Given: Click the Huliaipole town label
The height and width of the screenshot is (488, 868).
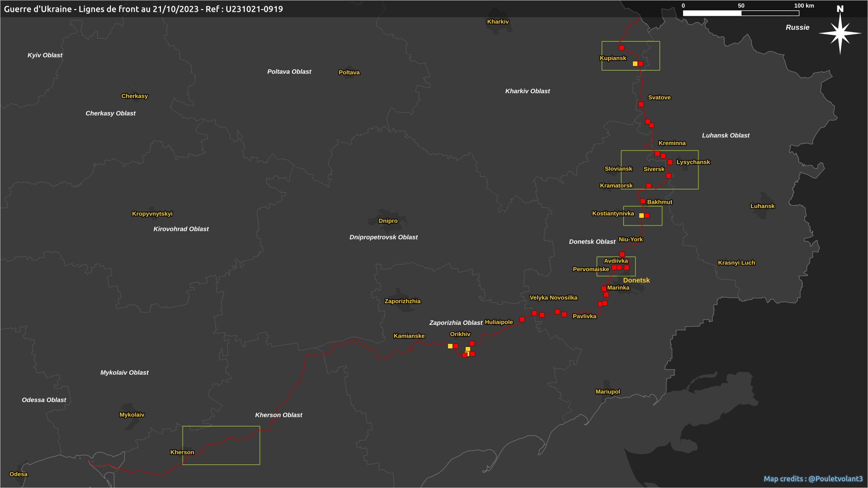Looking at the screenshot, I should coord(499,322).
